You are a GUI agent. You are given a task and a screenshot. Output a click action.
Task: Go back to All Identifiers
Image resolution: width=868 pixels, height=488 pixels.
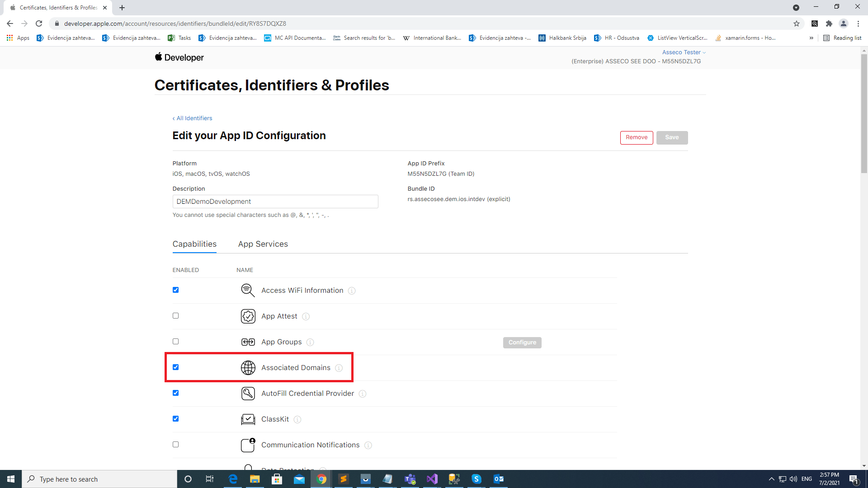pos(192,118)
